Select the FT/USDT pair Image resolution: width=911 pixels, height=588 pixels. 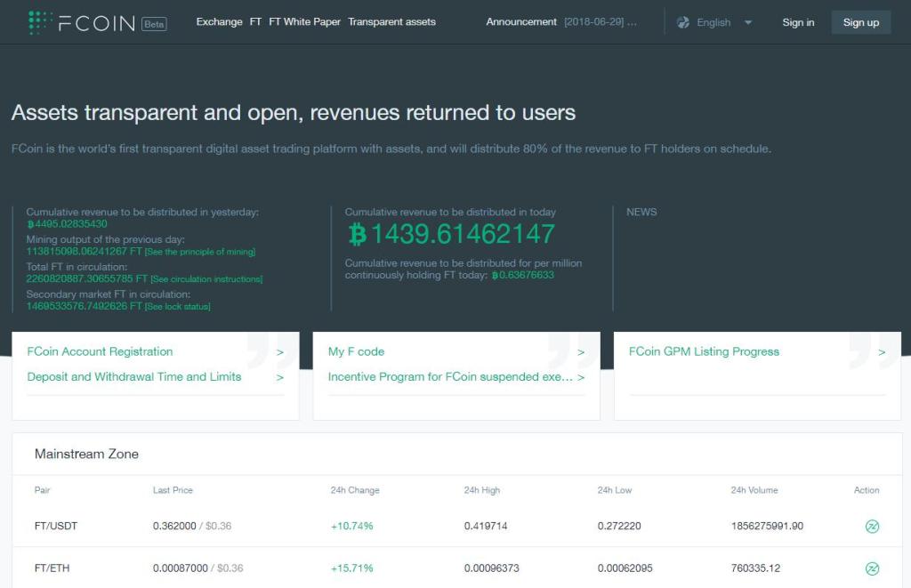[56, 526]
